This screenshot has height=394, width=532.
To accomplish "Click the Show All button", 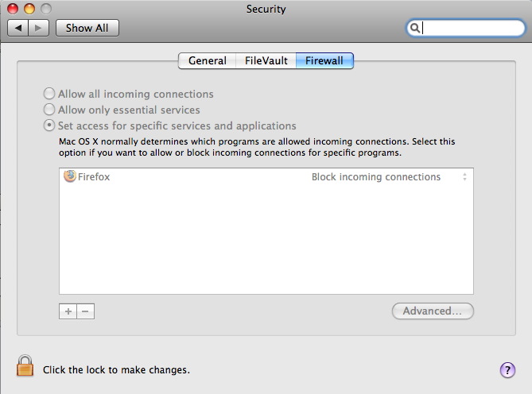I will 87,28.
